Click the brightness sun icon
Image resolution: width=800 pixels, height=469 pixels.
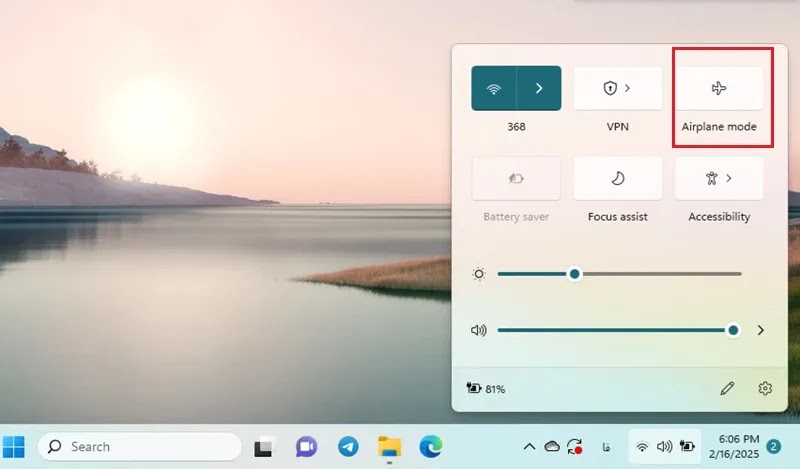tap(479, 274)
